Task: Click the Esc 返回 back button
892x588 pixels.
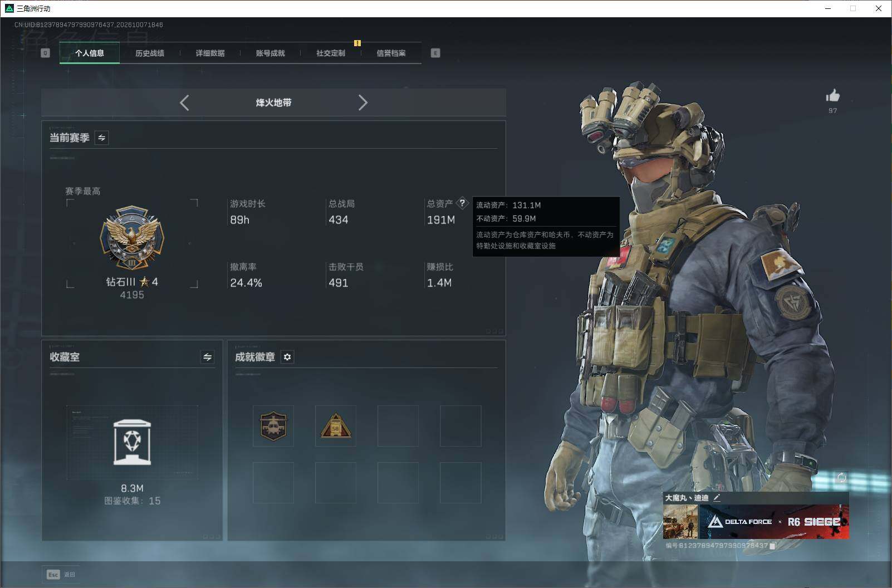Action: [61, 575]
